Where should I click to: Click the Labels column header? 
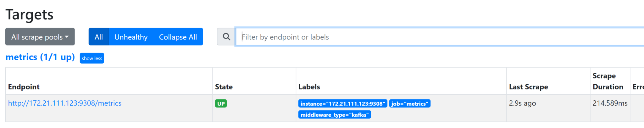pyautogui.click(x=309, y=87)
